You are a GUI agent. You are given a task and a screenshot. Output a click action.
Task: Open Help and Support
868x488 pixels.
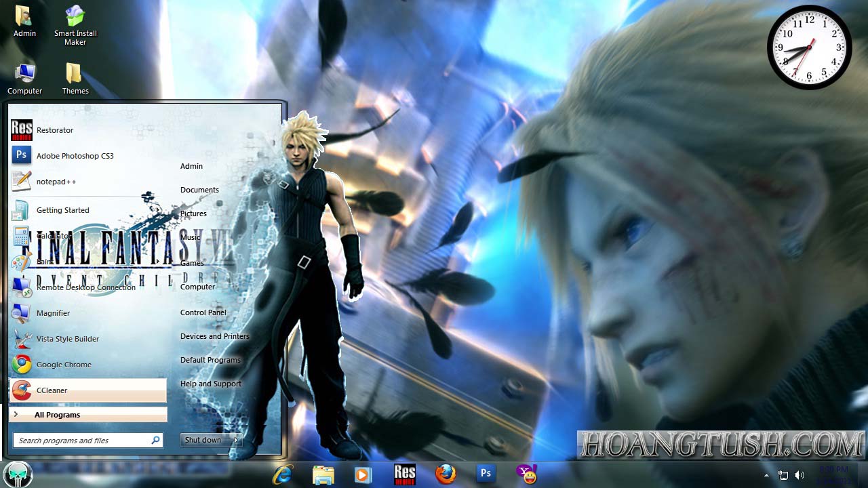(x=210, y=384)
